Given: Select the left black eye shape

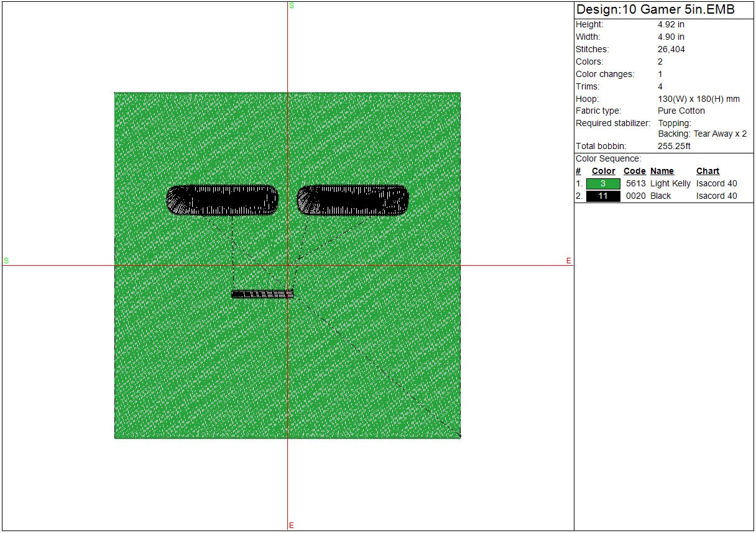Looking at the screenshot, I should 223,201.
